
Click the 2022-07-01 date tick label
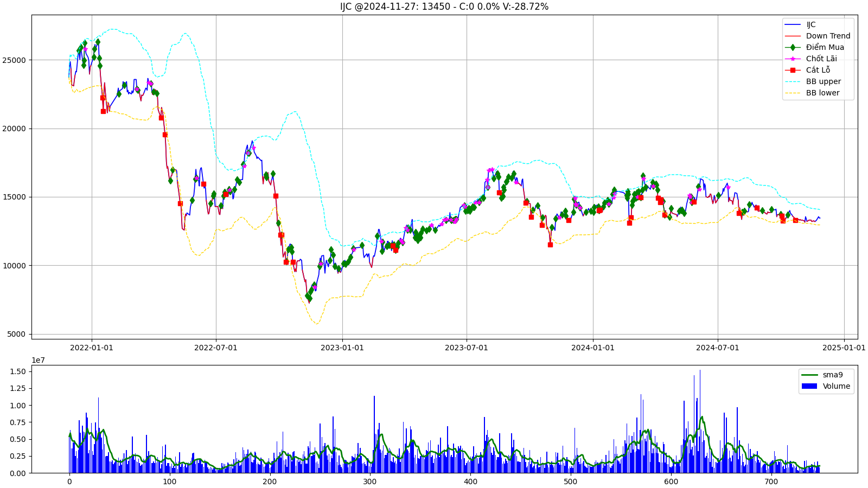(x=216, y=348)
